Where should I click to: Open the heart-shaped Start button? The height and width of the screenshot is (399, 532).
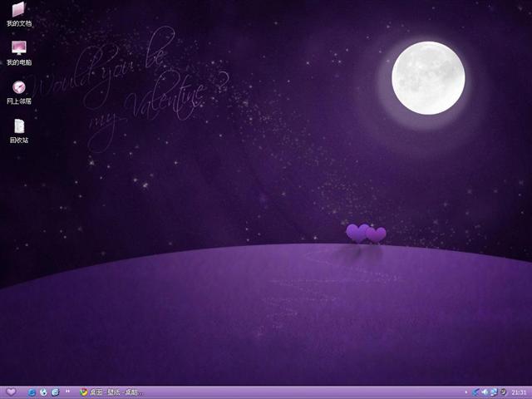pos(11,392)
